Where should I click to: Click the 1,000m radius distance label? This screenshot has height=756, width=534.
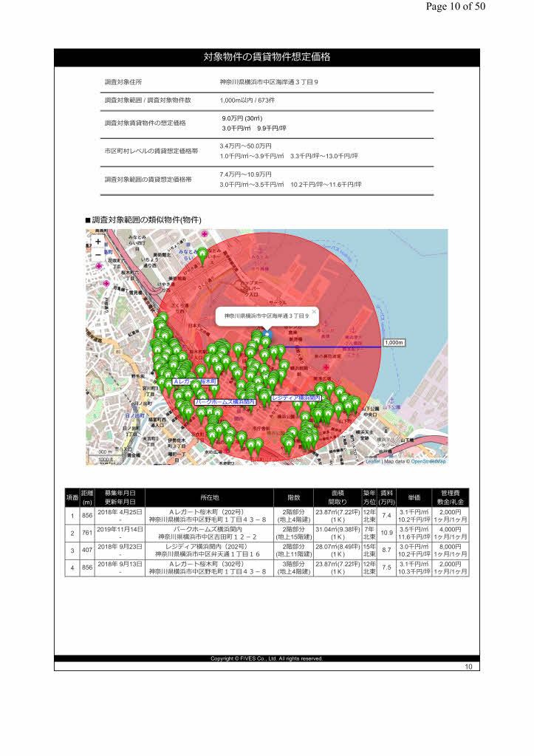tap(394, 343)
